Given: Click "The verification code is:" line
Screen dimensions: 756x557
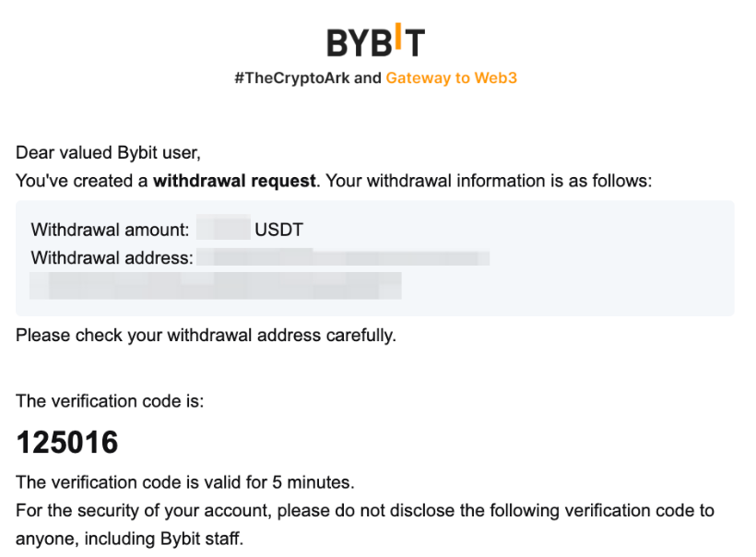Looking at the screenshot, I should (110, 401).
